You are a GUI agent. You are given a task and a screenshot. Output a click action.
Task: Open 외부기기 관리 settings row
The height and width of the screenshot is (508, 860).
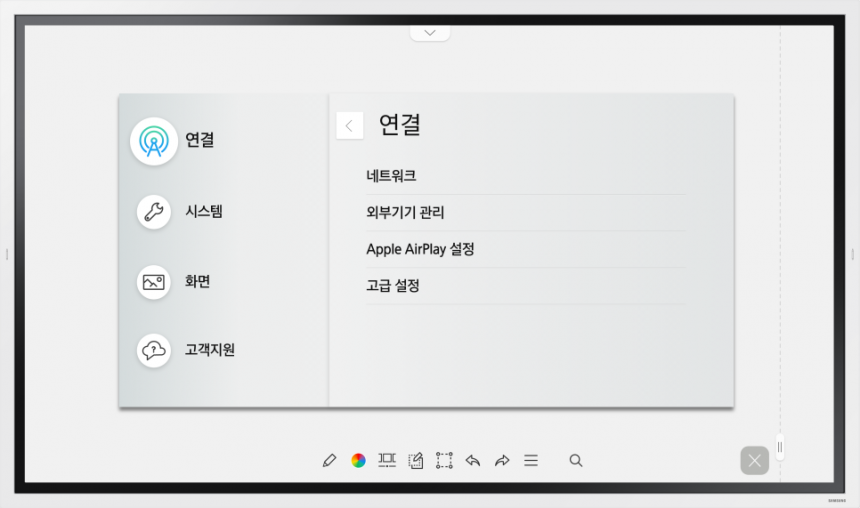526,213
